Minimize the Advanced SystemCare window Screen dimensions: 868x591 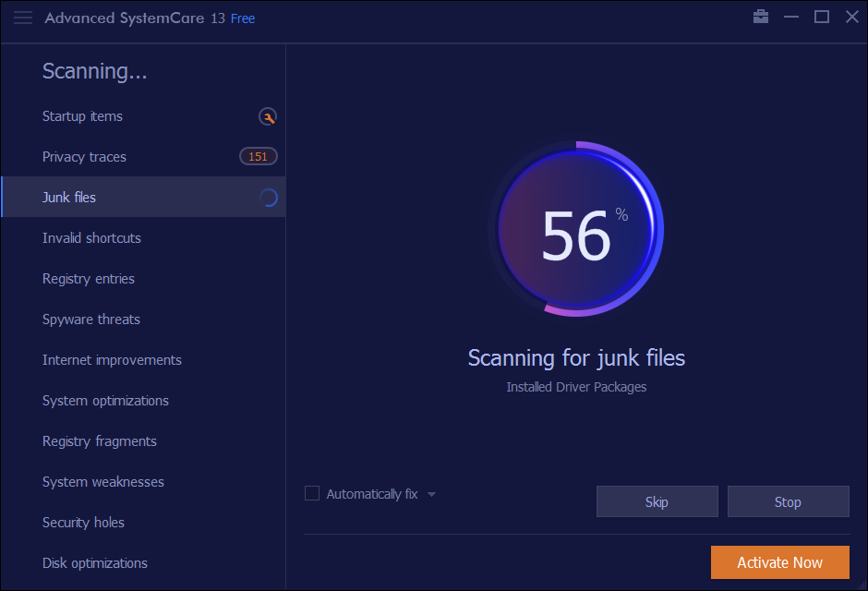click(791, 17)
